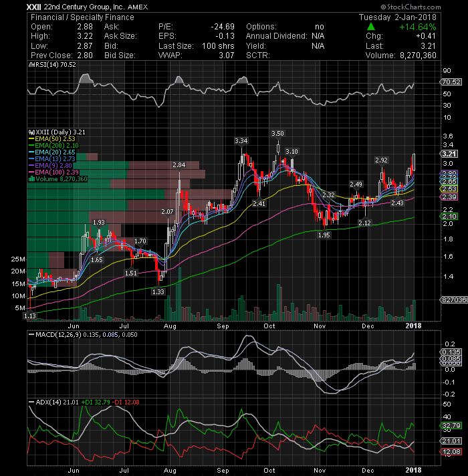This screenshot has width=468, height=476.
Task: Click the volume bars icon in legend
Action: tap(31, 179)
